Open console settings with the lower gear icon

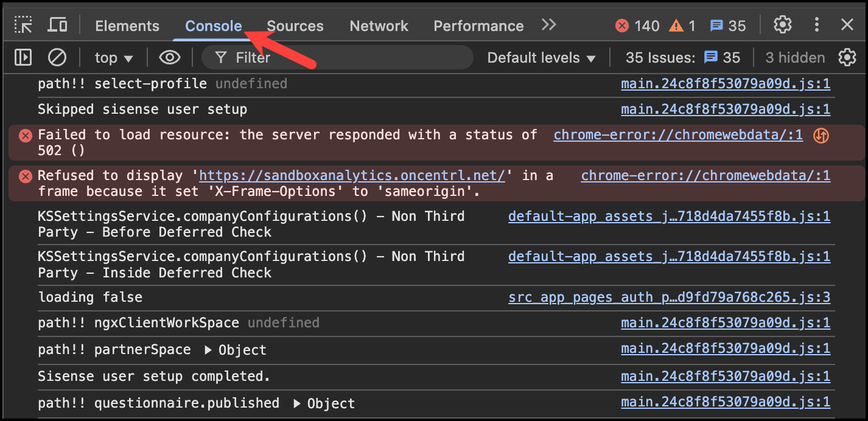pos(847,57)
